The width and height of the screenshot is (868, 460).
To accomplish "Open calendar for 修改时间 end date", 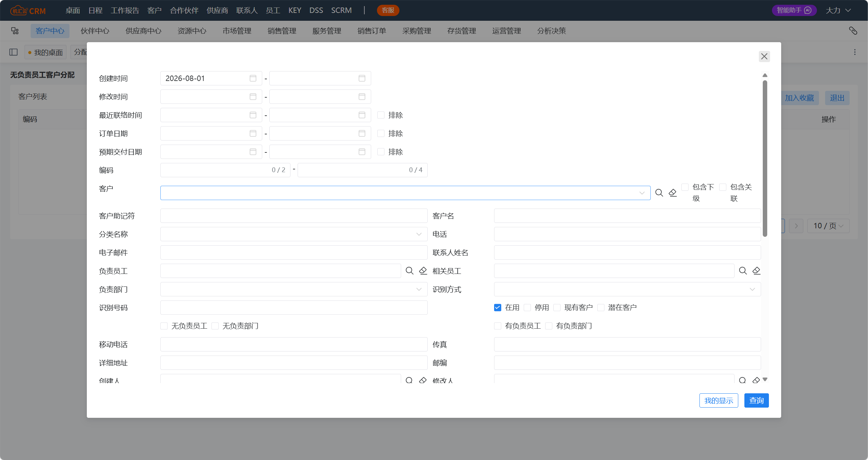I will click(362, 97).
